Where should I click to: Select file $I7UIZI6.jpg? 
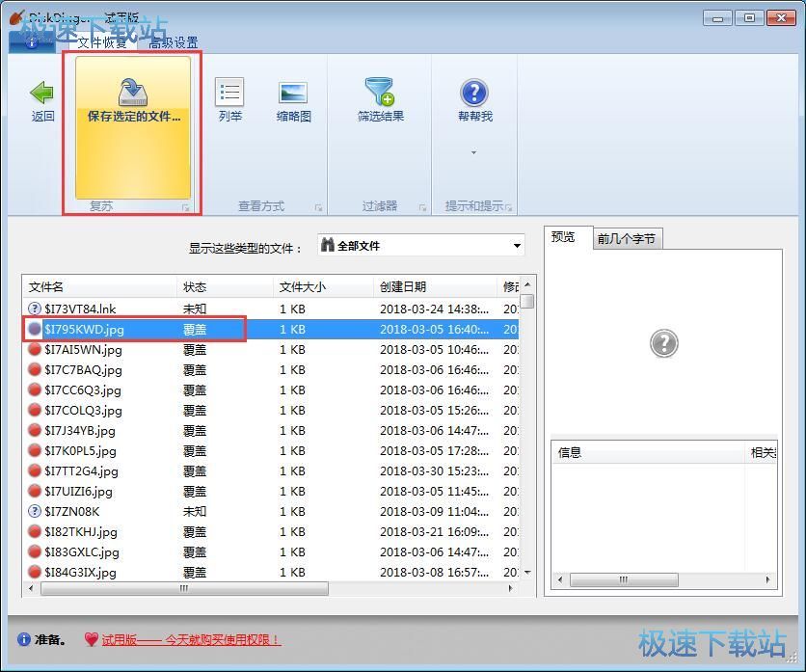coord(78,492)
